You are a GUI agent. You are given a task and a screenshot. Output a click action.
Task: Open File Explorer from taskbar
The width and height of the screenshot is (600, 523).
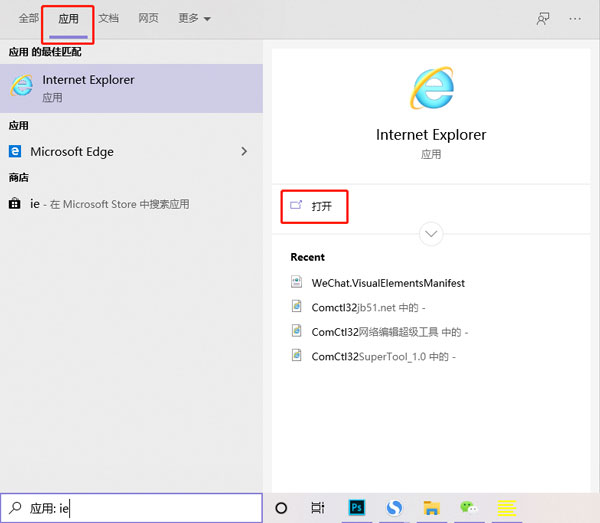point(432,508)
